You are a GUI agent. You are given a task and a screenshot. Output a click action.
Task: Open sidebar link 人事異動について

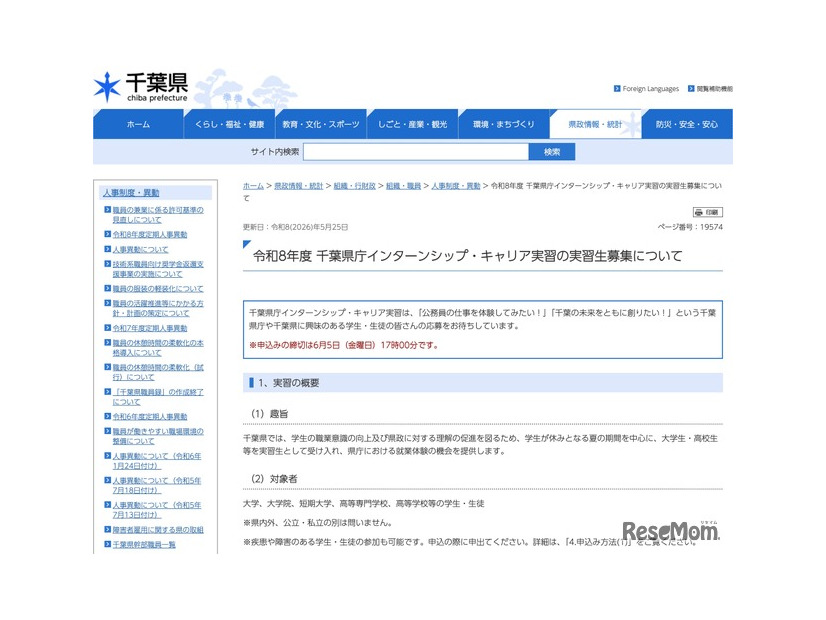point(140,249)
